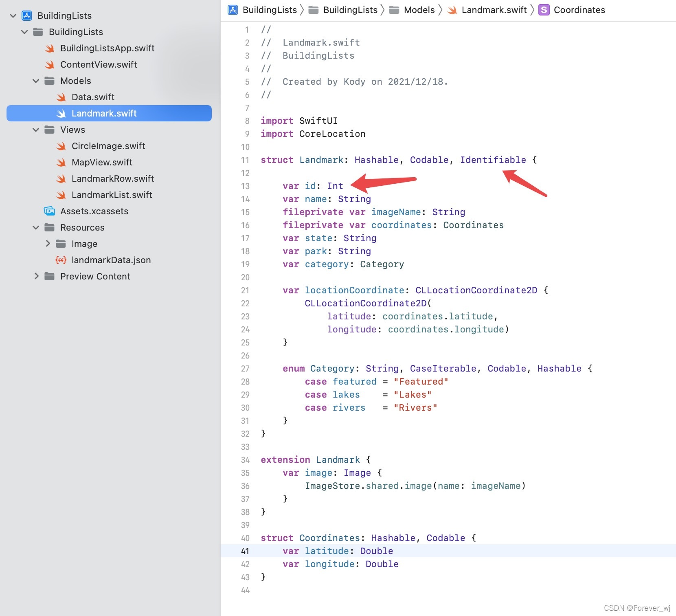Click the Swift icon beside BuildingListsApp.swift
This screenshot has width=676, height=616.
click(x=50, y=48)
